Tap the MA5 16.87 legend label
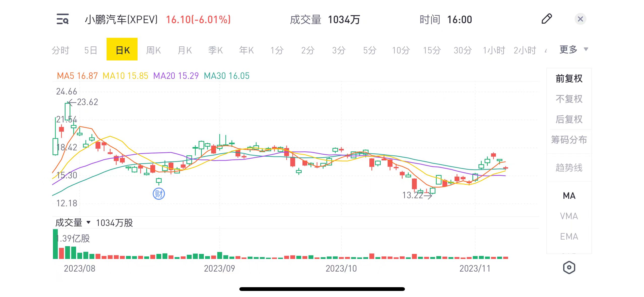This screenshot has height=297, width=644. tap(77, 76)
